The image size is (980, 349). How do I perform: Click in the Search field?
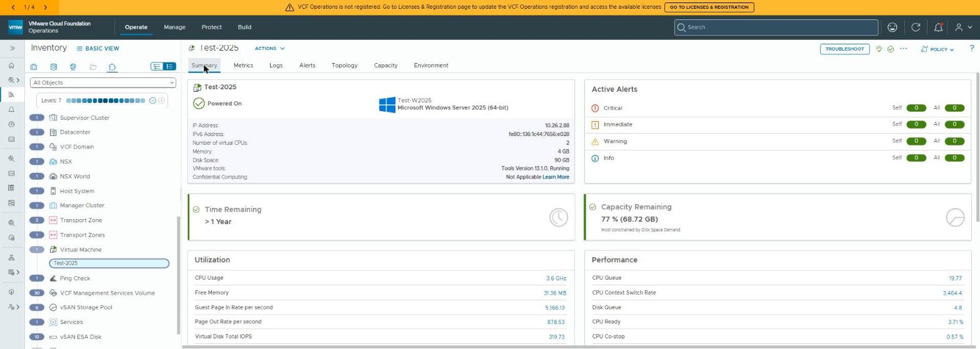776,27
